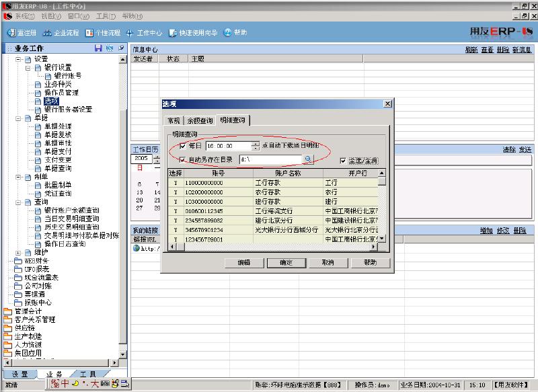
Task: Click the folder icon beside 集团应用
Action: 7,353
